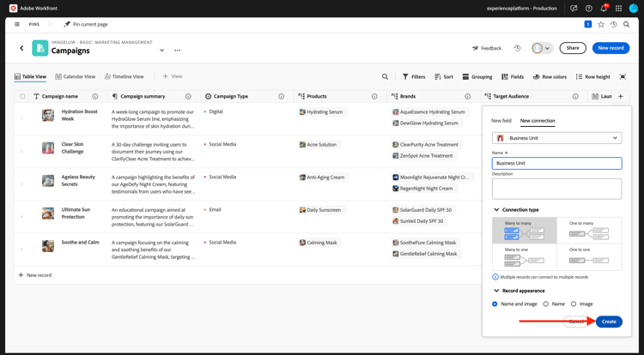644x355 pixels.
Task: Open the Campaigns more options ellipsis
Action: (178, 51)
